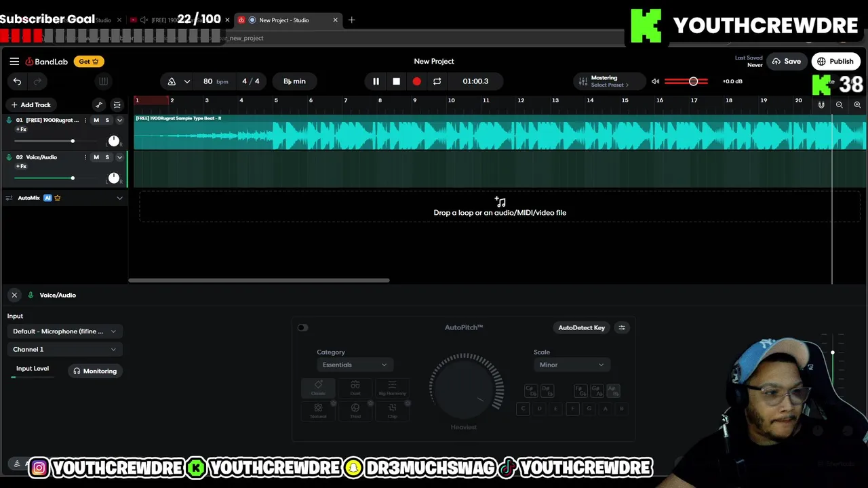Screen dimensions: 868x488
Task: Click the Get membership button
Action: 89,62
